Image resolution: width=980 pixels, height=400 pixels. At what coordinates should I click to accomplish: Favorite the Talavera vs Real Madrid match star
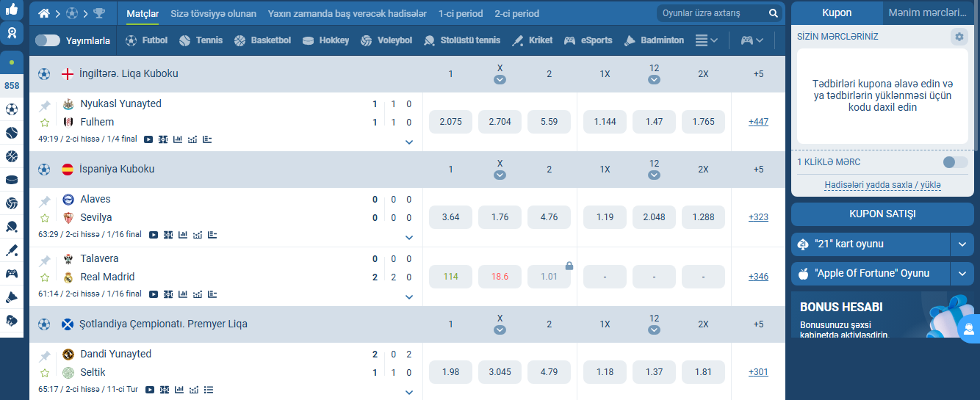tap(45, 277)
